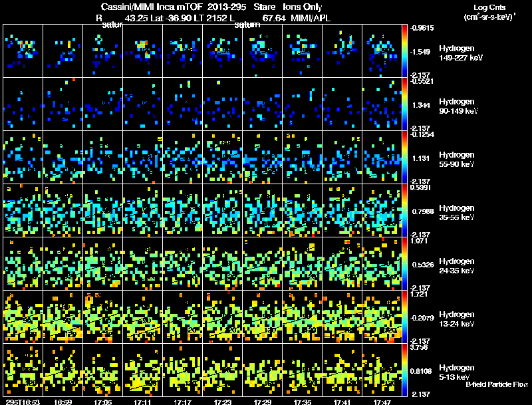Image resolution: width=532 pixels, height=405 pixels.
Task: Click the '(cm2-sr-s-keV)' units label
Action: pyautogui.click(x=489, y=17)
